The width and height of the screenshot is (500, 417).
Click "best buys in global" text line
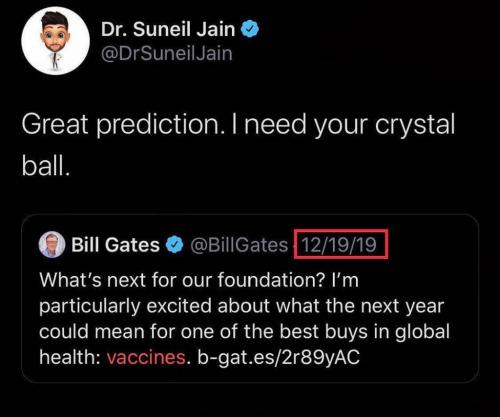pyautogui.click(x=365, y=332)
